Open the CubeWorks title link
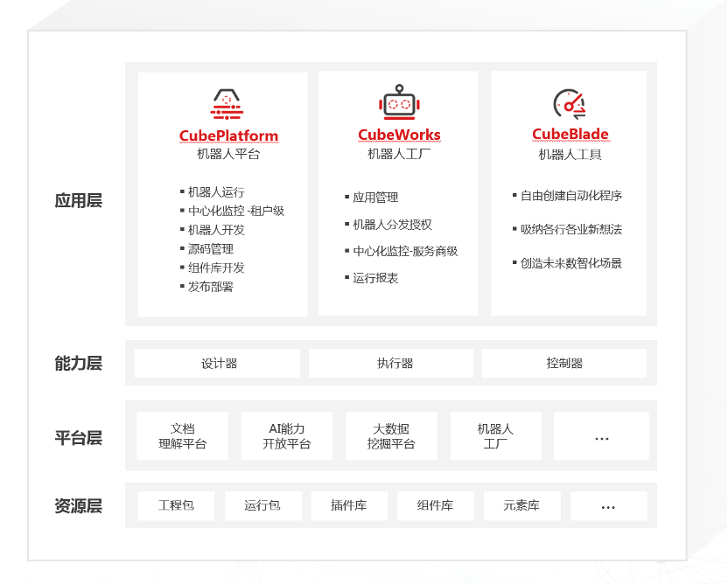Screen dimensions: 728x584 [x=399, y=135]
